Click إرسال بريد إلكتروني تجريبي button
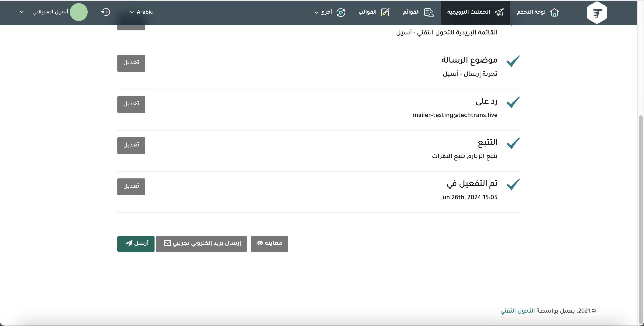Viewport: 644px width, 326px height. coord(201,243)
